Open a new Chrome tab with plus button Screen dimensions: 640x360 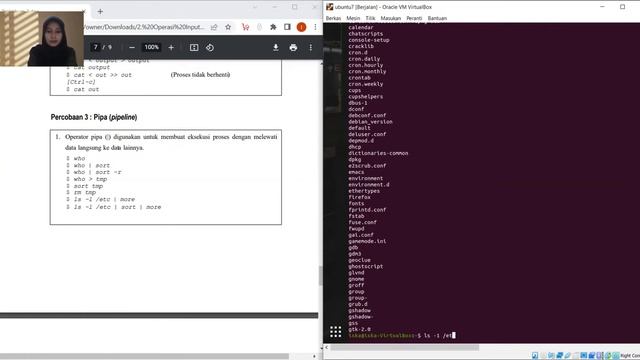click(100, 11)
